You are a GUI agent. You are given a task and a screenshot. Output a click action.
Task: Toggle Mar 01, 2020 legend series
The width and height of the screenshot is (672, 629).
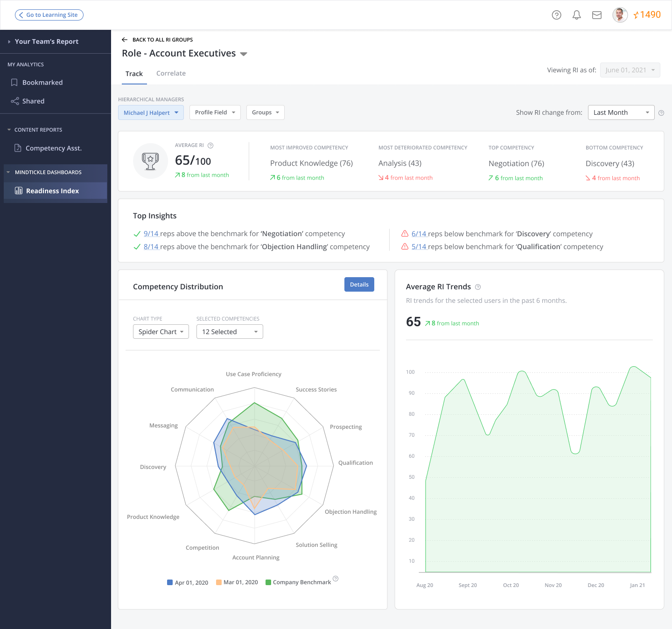(237, 582)
